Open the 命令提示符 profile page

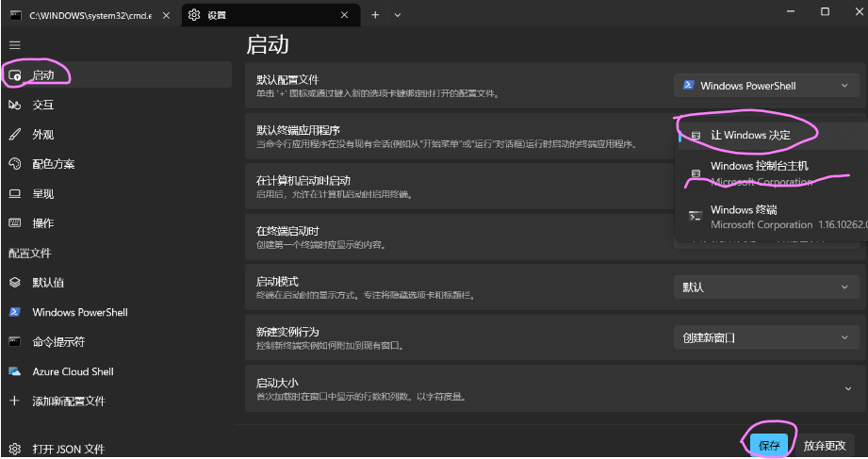coord(118,341)
